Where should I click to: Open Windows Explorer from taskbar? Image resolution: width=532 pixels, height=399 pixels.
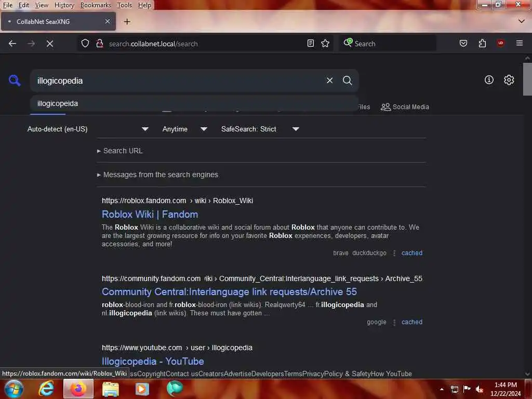coord(111,389)
